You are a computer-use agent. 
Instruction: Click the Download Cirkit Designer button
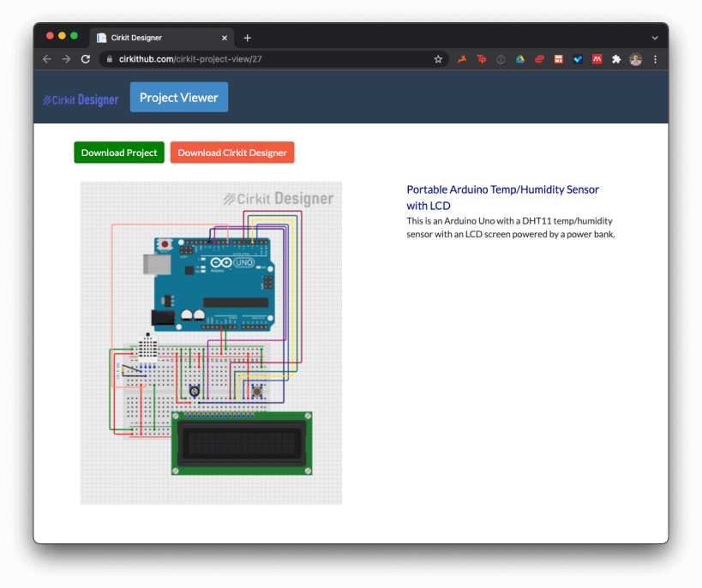[x=232, y=153]
